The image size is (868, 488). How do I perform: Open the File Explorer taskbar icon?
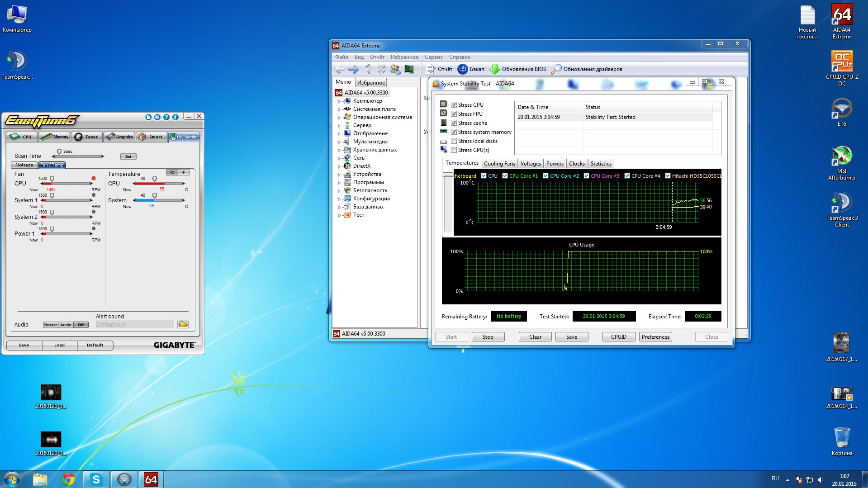[x=40, y=479]
